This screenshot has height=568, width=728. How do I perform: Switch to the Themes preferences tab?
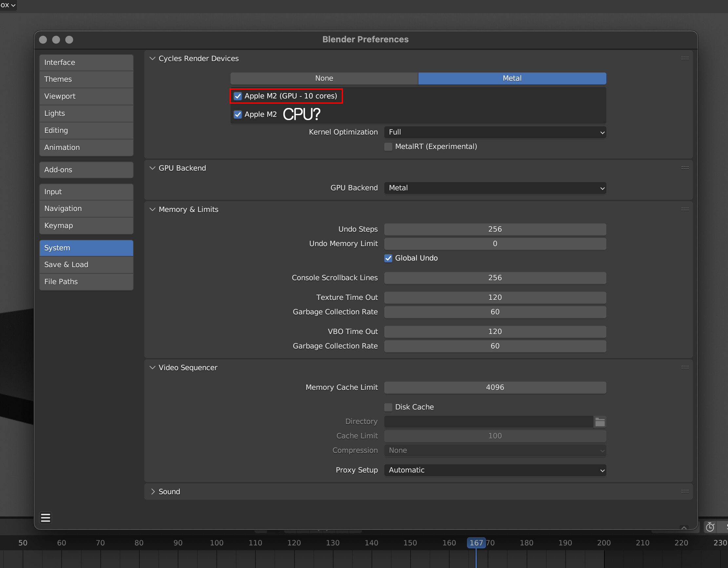tap(86, 79)
